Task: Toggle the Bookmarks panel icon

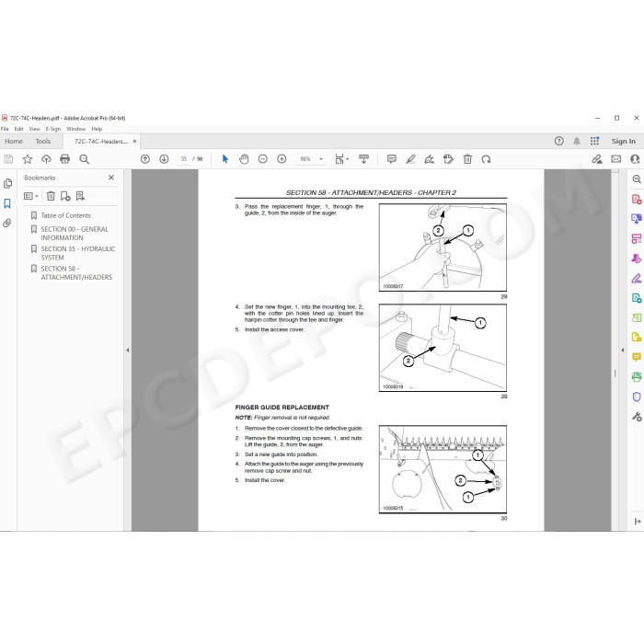Action: [7, 203]
